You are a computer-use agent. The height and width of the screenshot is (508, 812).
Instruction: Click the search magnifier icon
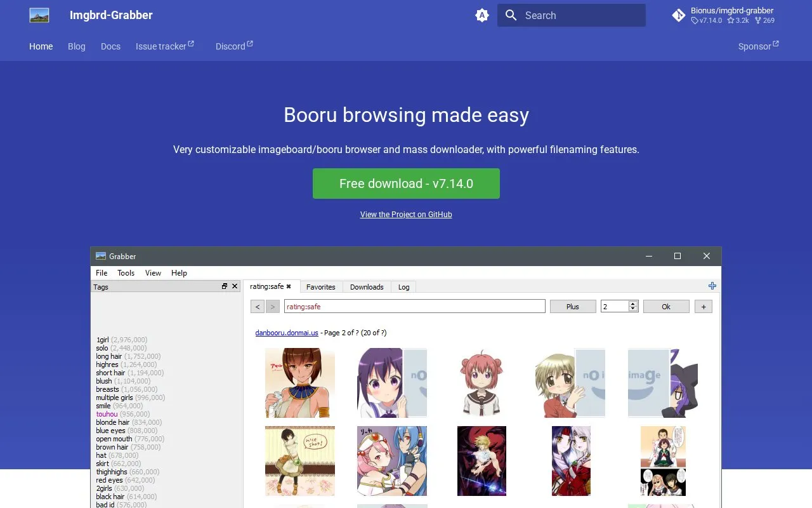click(511, 15)
